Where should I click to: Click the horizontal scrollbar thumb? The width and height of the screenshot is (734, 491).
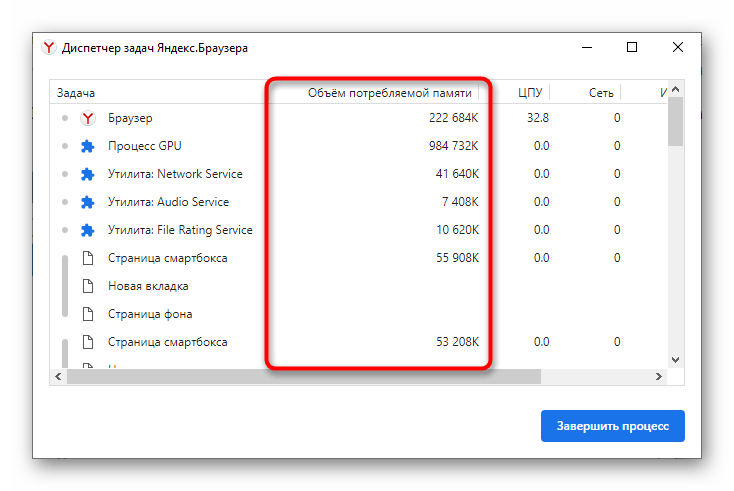pyautogui.click(x=304, y=376)
